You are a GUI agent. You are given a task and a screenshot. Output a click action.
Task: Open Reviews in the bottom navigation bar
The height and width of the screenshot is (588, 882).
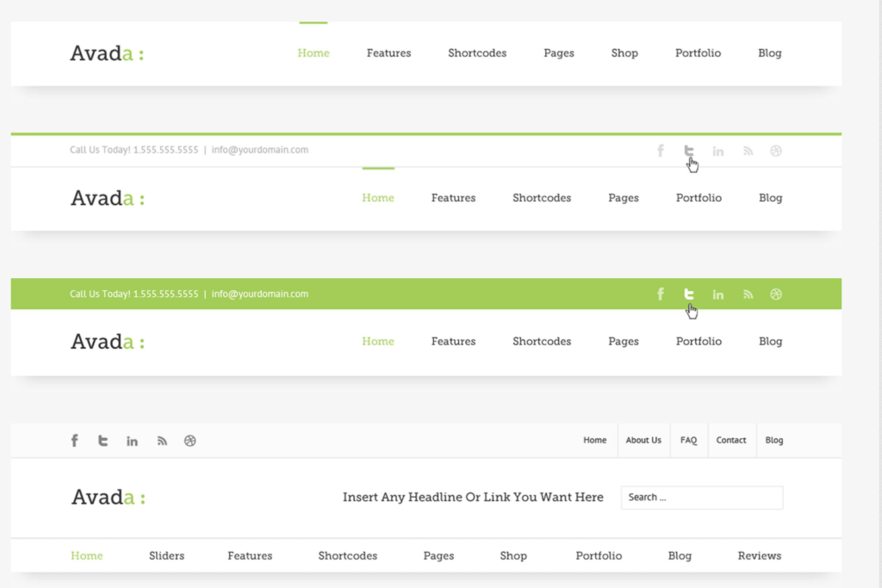coord(760,555)
